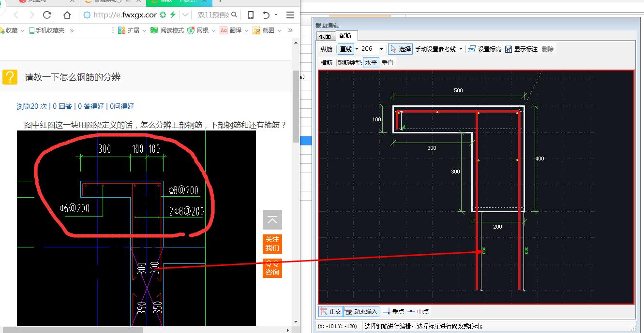
Task: Click the yellow question mark icon
Action: (x=10, y=77)
